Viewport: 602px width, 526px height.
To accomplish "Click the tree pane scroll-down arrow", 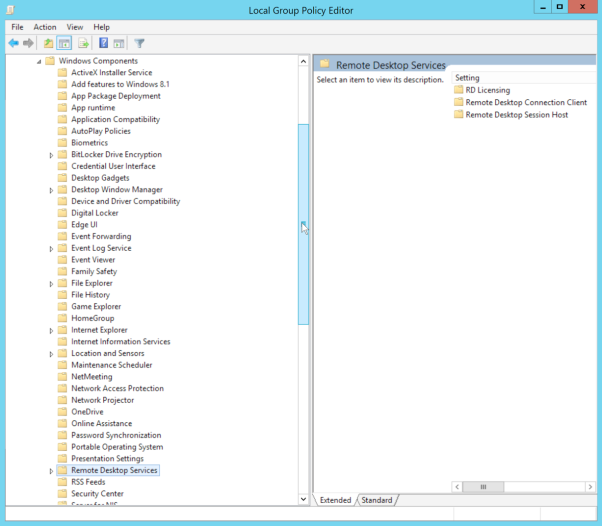I will click(303, 498).
